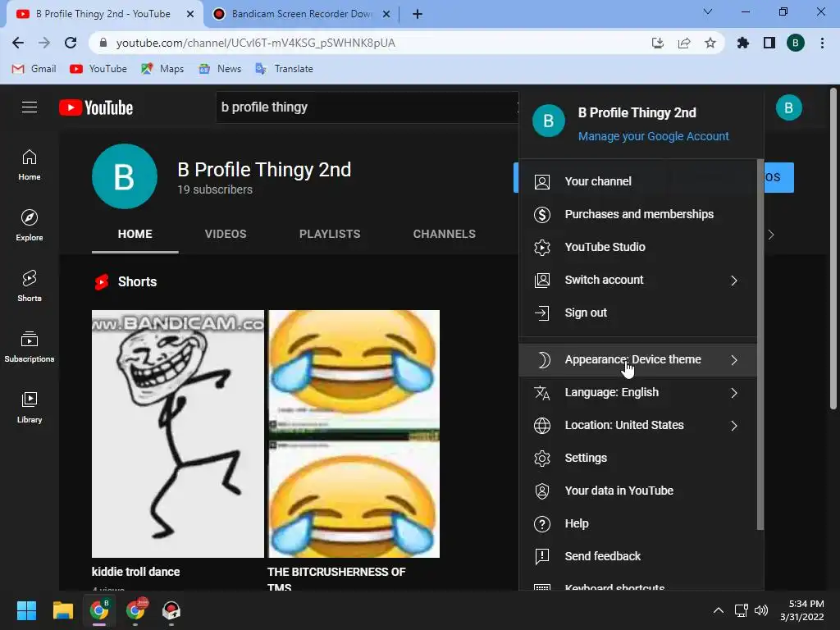Open the Gmail bookmark
The width and height of the screenshot is (840, 630).
point(34,69)
